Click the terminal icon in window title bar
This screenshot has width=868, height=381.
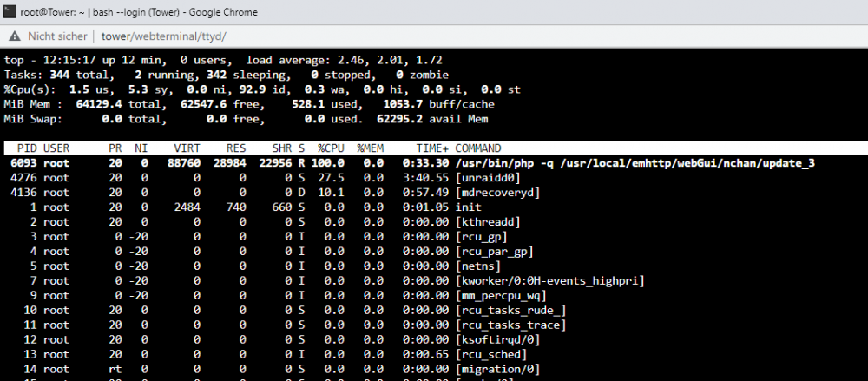[10, 11]
